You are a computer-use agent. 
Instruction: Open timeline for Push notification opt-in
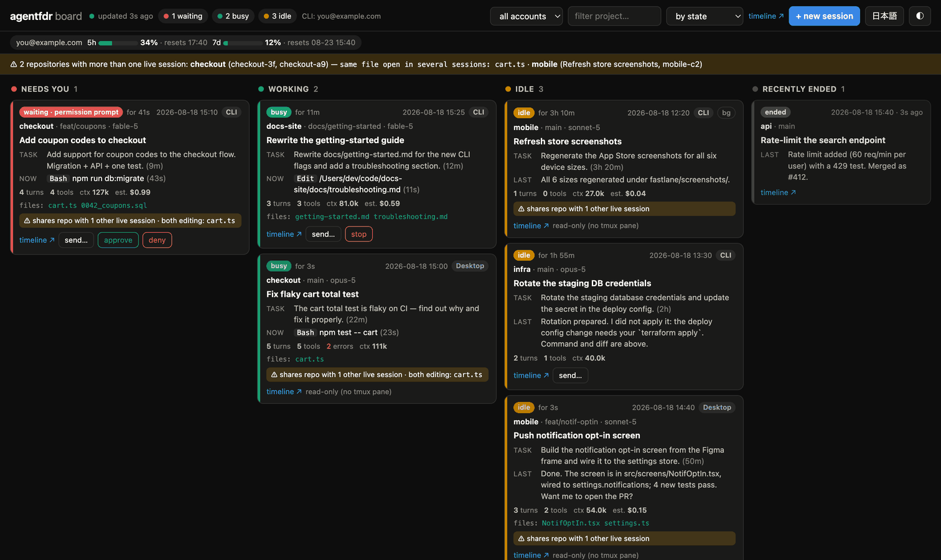click(531, 555)
